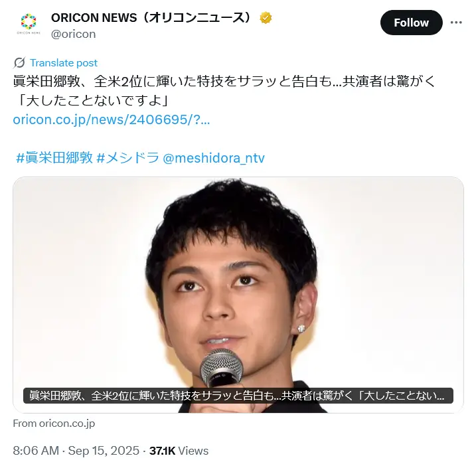This screenshot has height=466, width=476.
Task: Select the Translate post link
Action: (x=64, y=63)
